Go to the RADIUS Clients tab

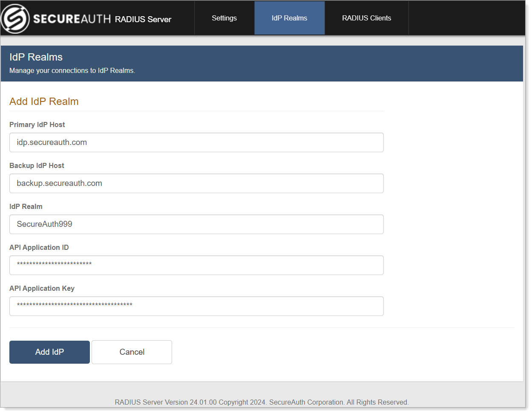(366, 18)
